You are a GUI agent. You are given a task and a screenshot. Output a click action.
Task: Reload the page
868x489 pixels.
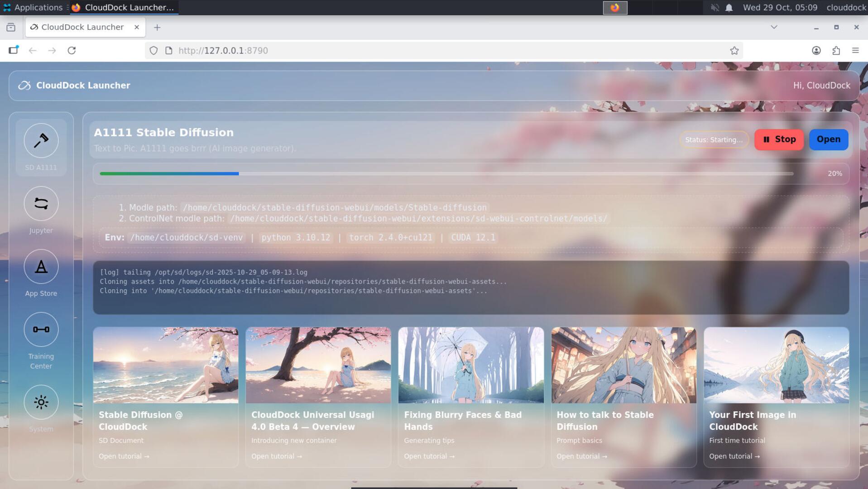click(72, 50)
